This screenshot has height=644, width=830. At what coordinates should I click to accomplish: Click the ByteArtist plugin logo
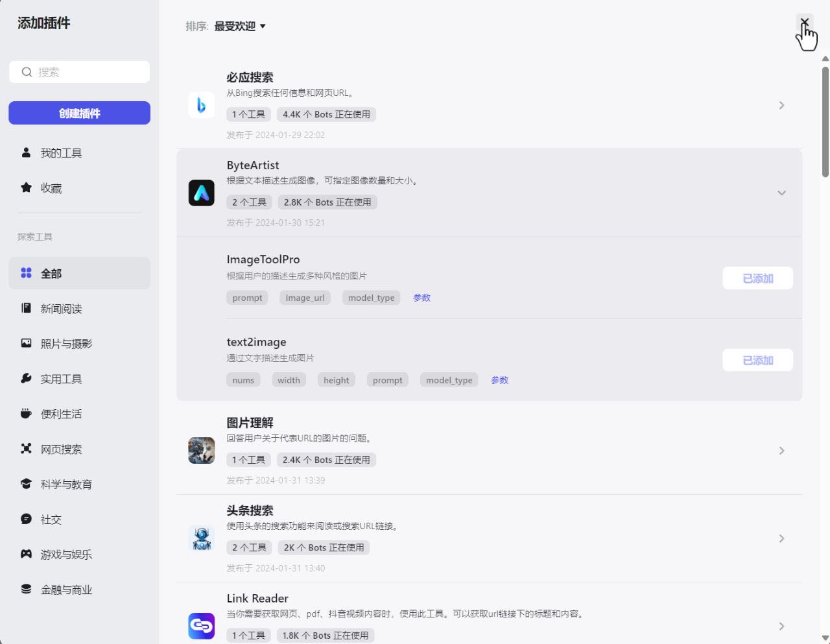point(201,193)
